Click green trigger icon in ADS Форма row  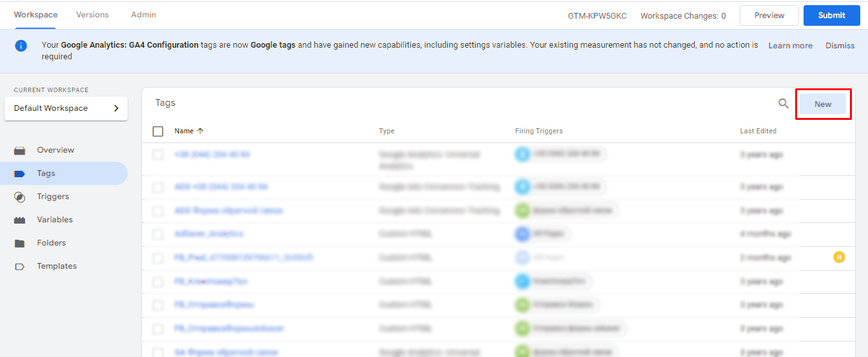523,210
